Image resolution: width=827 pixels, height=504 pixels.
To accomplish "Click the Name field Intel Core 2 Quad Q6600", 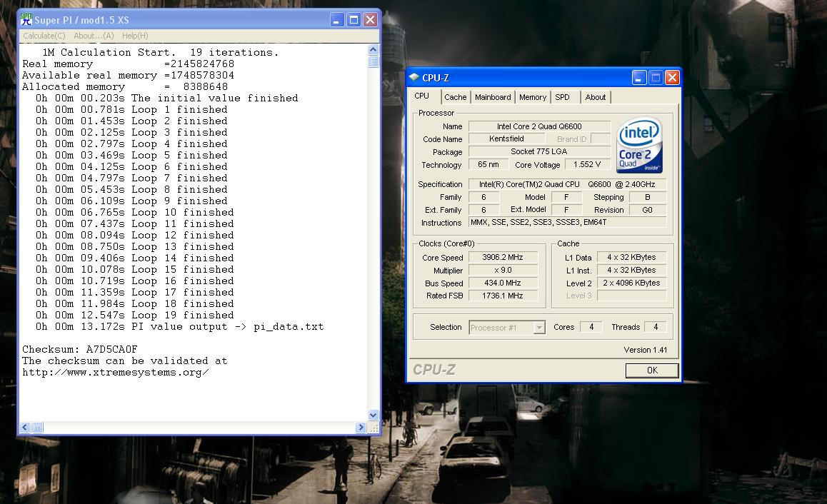I will tap(539, 126).
